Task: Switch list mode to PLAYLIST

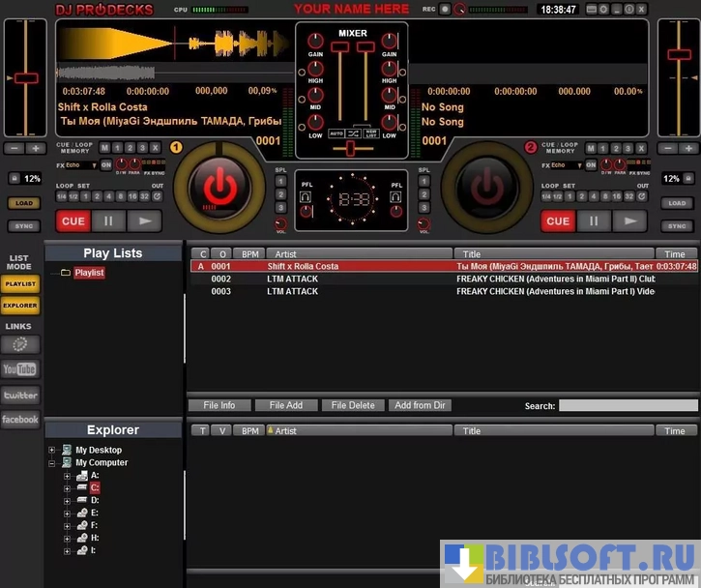Action: (20, 284)
